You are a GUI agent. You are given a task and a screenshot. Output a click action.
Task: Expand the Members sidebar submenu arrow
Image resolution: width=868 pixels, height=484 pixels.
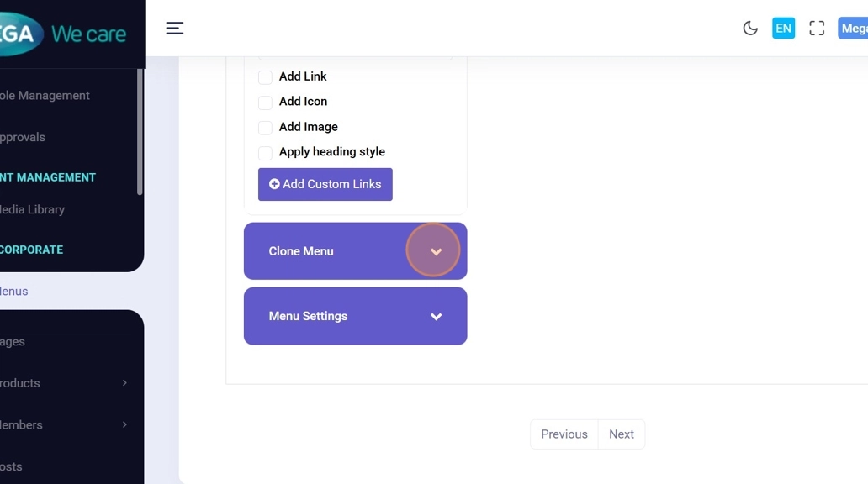point(124,424)
